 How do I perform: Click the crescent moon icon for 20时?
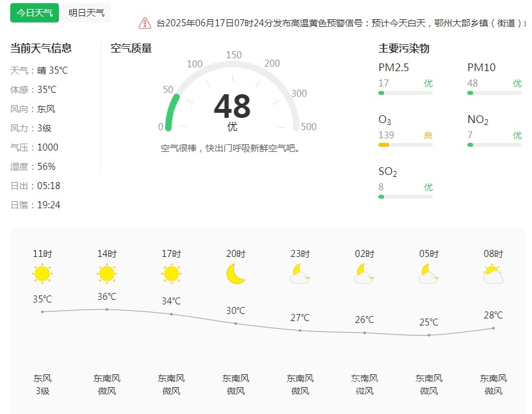click(236, 274)
